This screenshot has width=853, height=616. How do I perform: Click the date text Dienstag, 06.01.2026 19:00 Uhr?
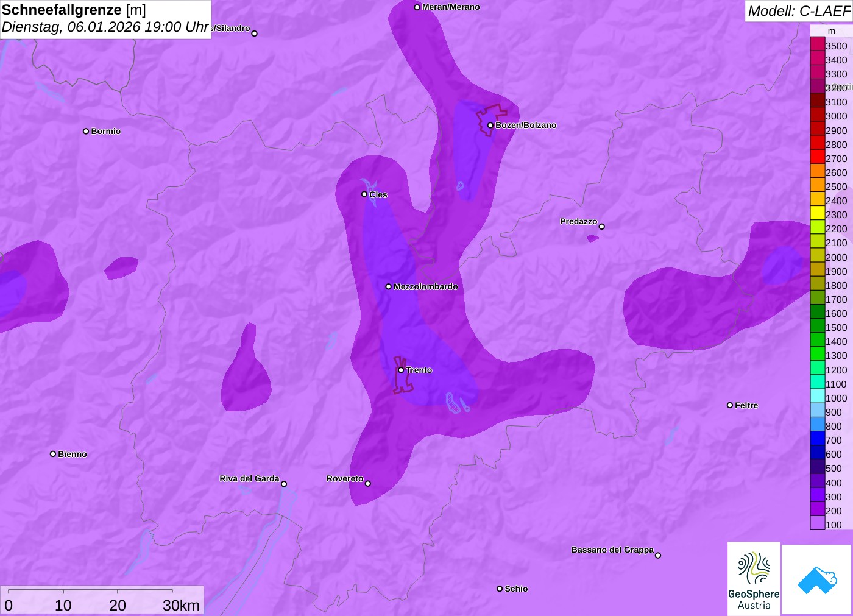pos(105,27)
